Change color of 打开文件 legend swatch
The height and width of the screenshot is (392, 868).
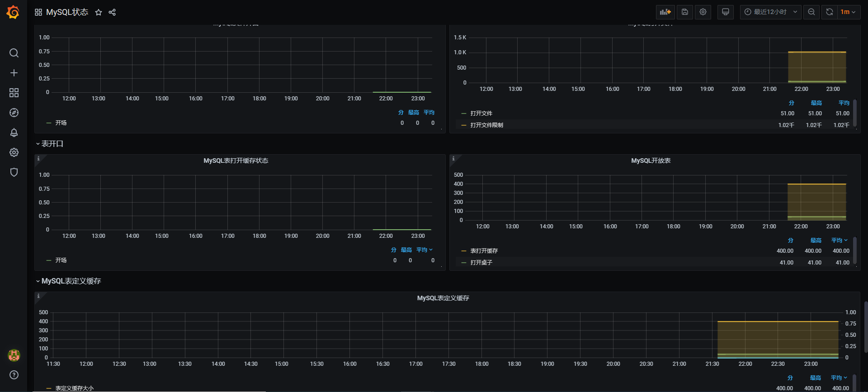pyautogui.click(x=463, y=113)
